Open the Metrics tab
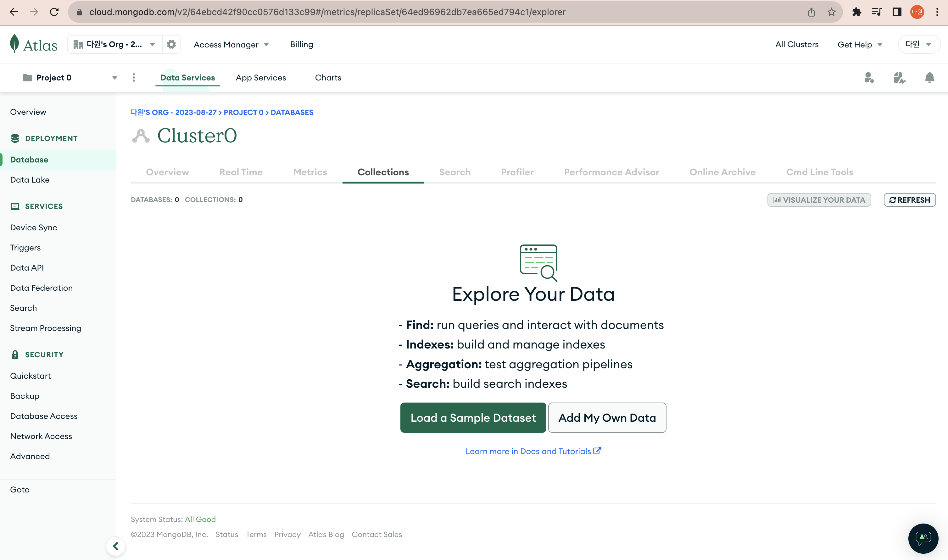The width and height of the screenshot is (948, 560). click(310, 172)
